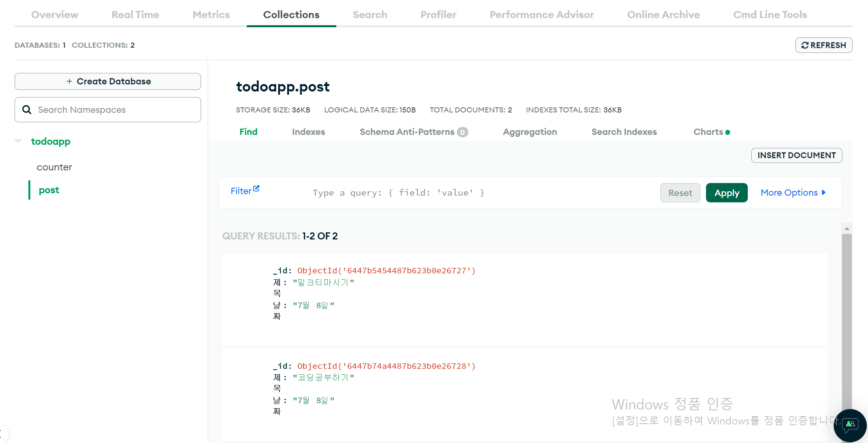Click STORAGE SIZE: 36KB stat
The width and height of the screenshot is (868, 443).
tap(273, 110)
